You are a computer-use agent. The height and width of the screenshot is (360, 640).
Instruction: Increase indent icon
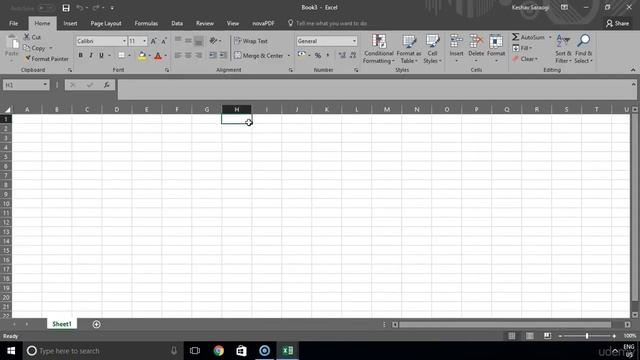tap(223, 56)
